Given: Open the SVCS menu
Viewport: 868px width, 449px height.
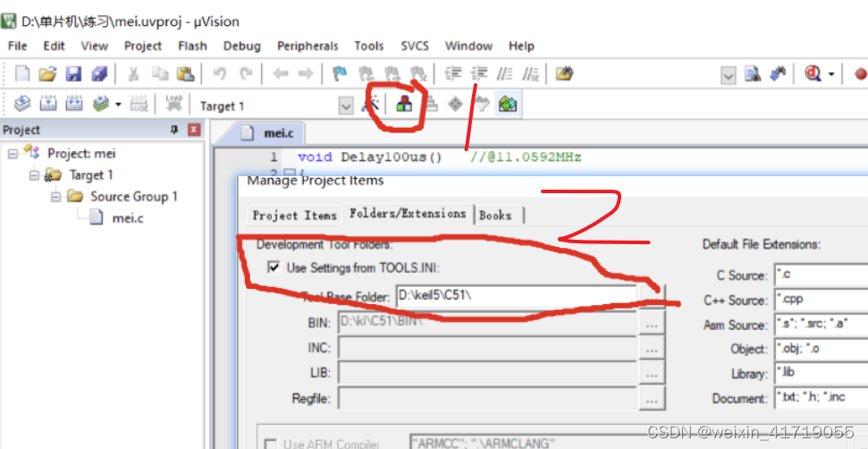Looking at the screenshot, I should coord(415,46).
